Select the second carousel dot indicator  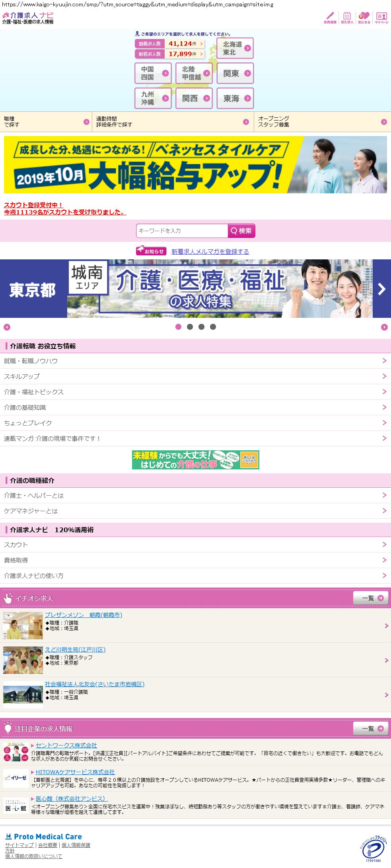point(190,327)
